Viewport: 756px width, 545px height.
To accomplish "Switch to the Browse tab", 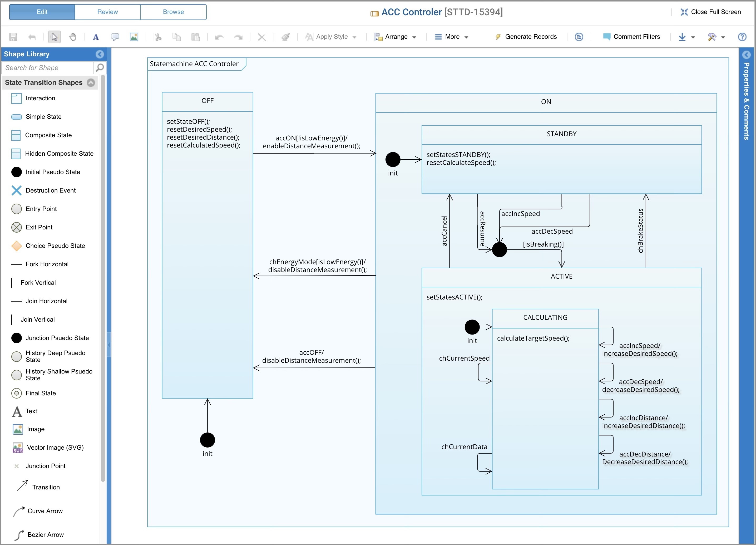I will coord(173,12).
